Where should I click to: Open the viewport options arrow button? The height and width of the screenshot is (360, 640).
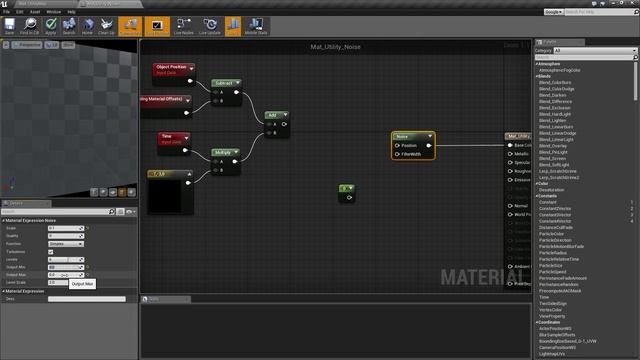[x=6, y=45]
